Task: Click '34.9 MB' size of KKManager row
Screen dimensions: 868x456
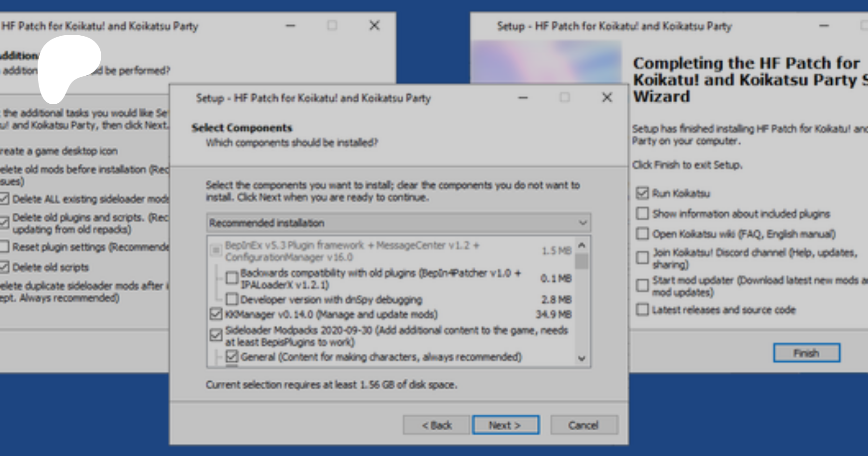Action: tap(554, 314)
